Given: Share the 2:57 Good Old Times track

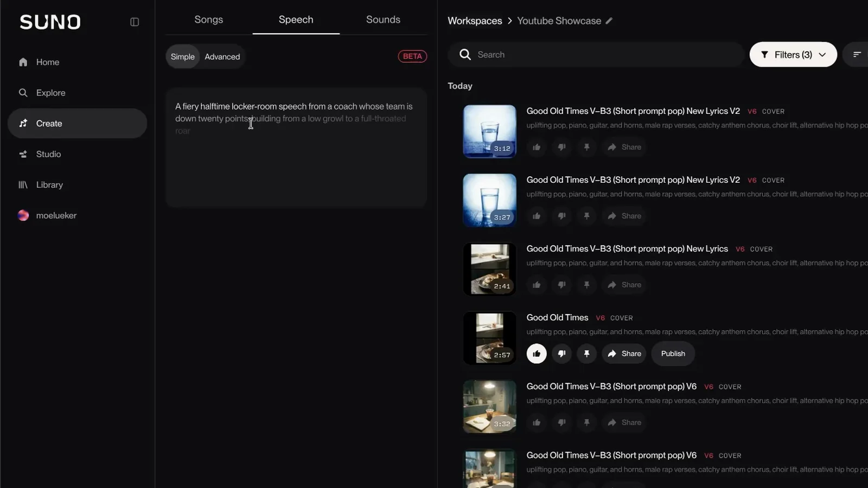Looking at the screenshot, I should click(624, 354).
